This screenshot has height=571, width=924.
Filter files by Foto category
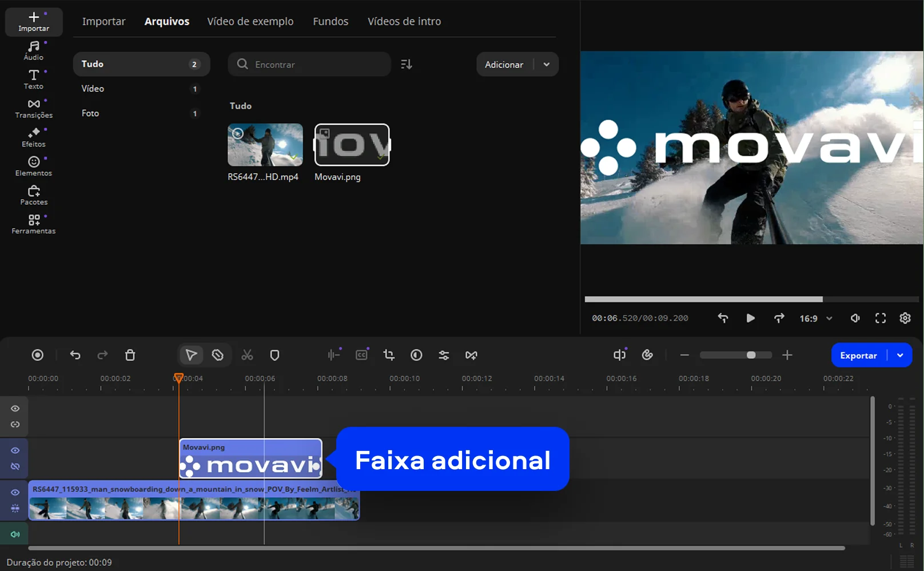point(142,113)
